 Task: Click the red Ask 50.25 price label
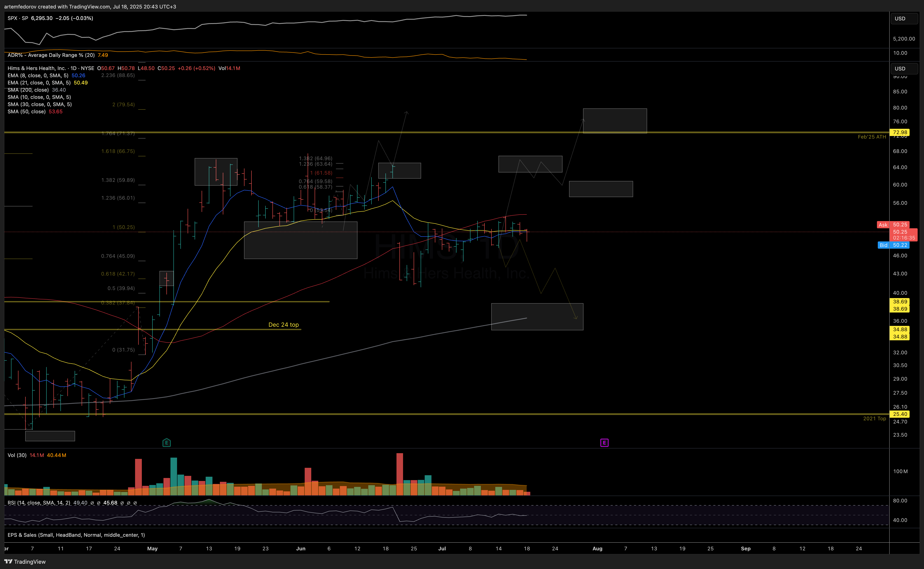893,225
